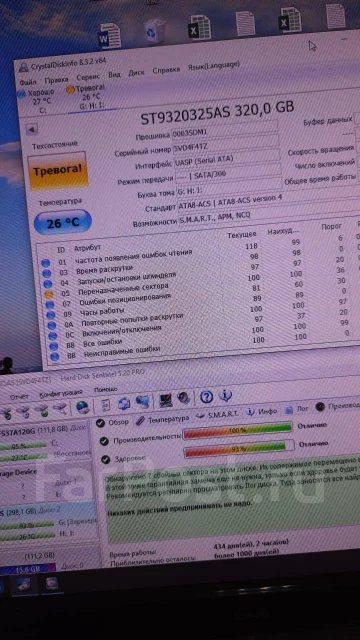The height and width of the screenshot is (640, 360).
Task: Click the previous disk arrow in CrystalDiskInfo
Action: [31, 130]
